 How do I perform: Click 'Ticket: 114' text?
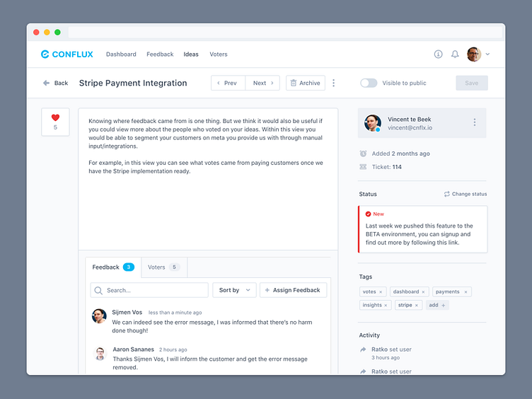(386, 167)
